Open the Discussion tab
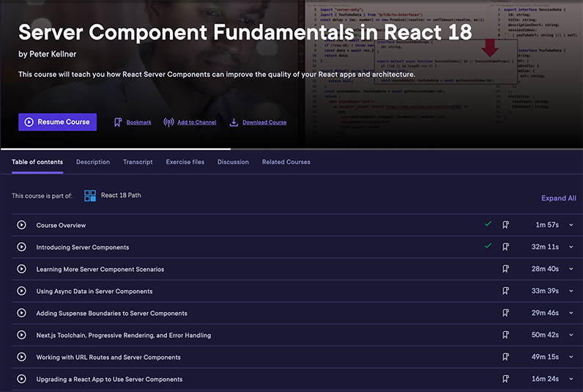 click(233, 162)
